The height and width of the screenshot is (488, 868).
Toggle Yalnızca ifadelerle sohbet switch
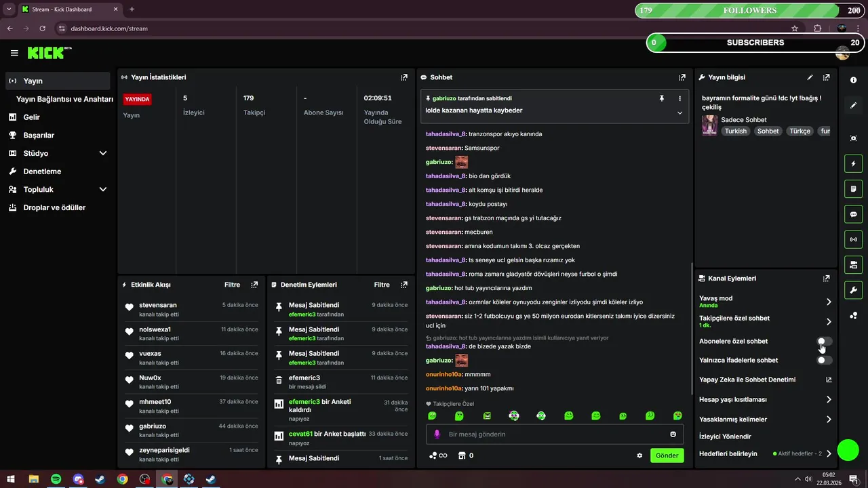[825, 361]
